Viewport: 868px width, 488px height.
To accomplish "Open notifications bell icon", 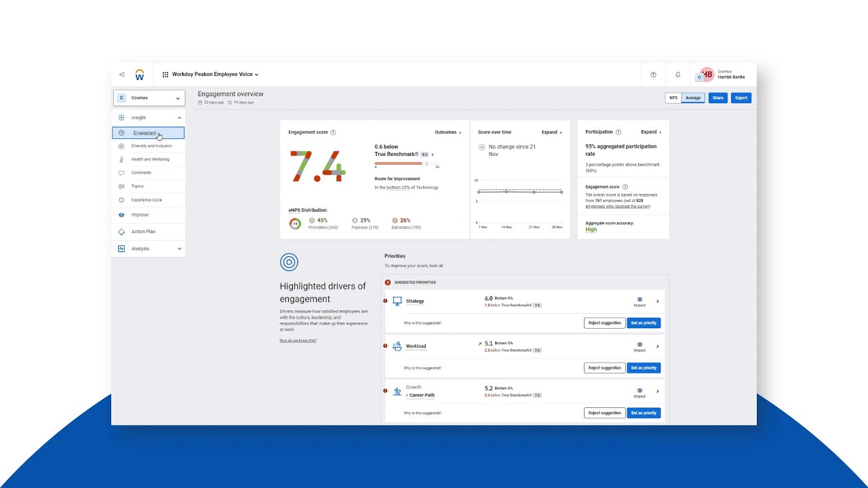I will (x=677, y=75).
